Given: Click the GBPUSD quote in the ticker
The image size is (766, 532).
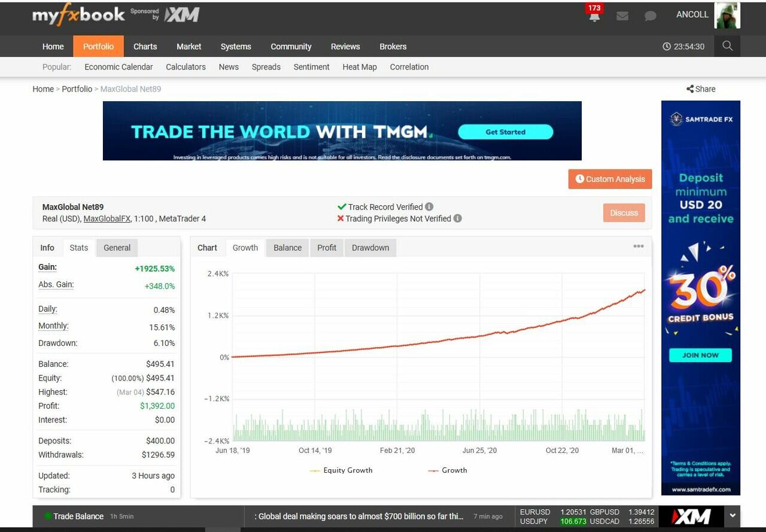Looking at the screenshot, I should [x=622, y=512].
